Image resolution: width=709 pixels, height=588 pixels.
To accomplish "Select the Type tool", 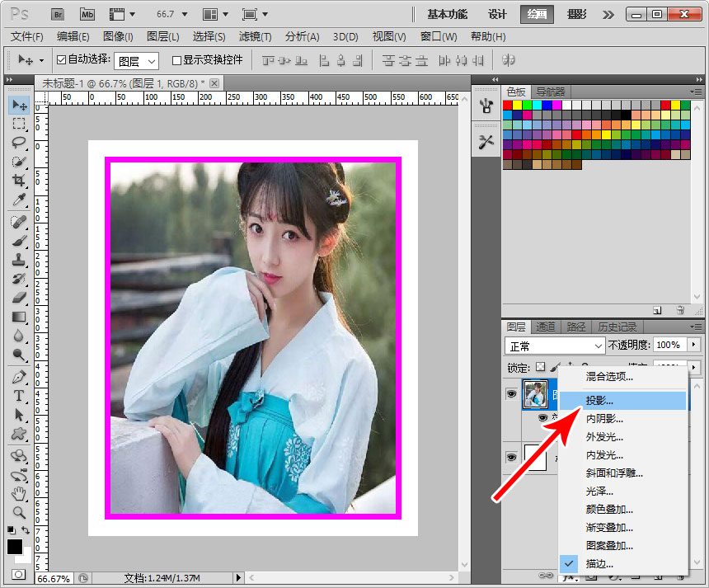I will point(19,396).
